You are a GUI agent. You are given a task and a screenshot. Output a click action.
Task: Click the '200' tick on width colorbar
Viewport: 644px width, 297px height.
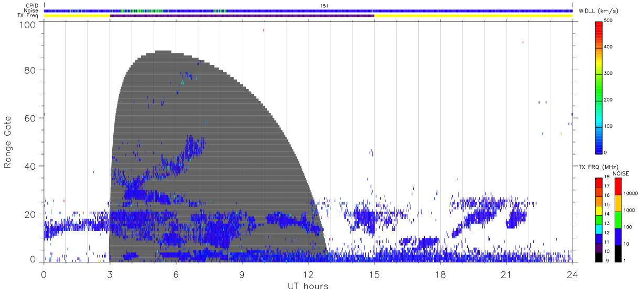(608, 100)
